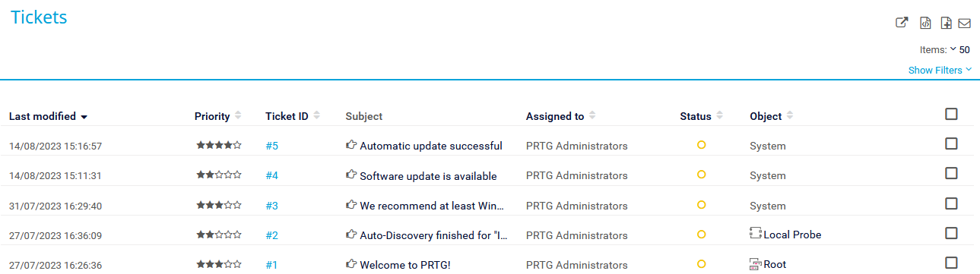Check the box for ticket #5 row
Viewport: 980px width, 274px height.
951,143
